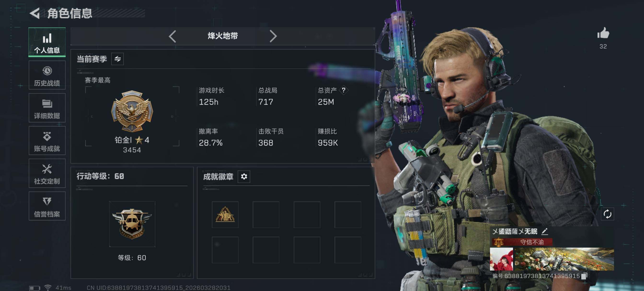Screen dimensions: 644x291
Task: Click the 总资产 question mark help
Action: (344, 90)
